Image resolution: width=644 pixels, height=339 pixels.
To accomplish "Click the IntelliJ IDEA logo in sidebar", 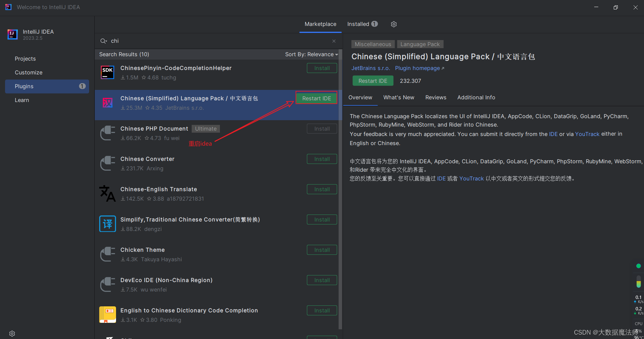I will pyautogui.click(x=12, y=34).
